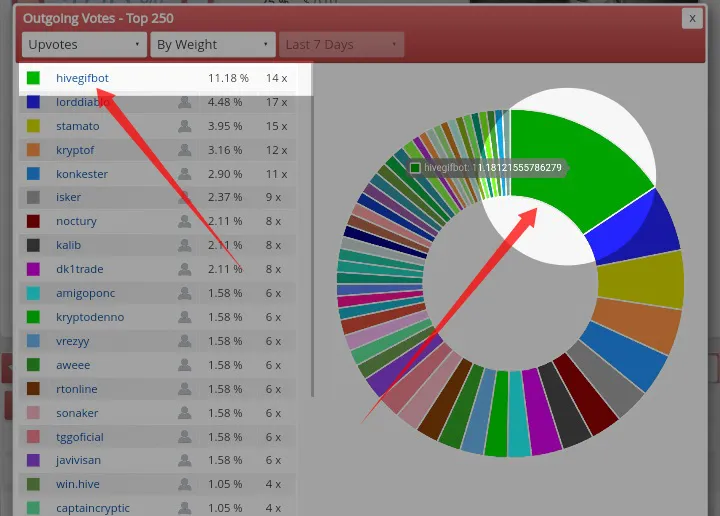Click the profile icon next to kryptof
Image resolution: width=720 pixels, height=516 pixels.
click(x=185, y=150)
